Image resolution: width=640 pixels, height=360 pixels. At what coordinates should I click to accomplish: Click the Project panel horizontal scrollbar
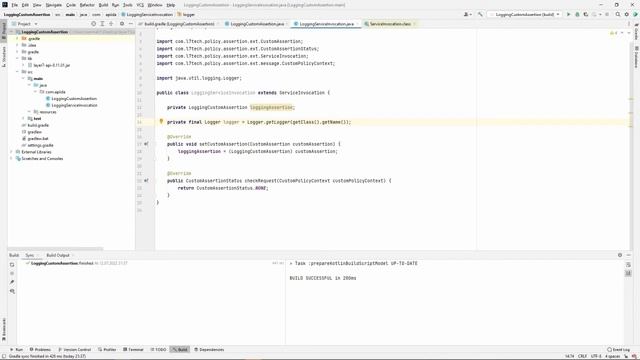pyautogui.click(x=56, y=248)
